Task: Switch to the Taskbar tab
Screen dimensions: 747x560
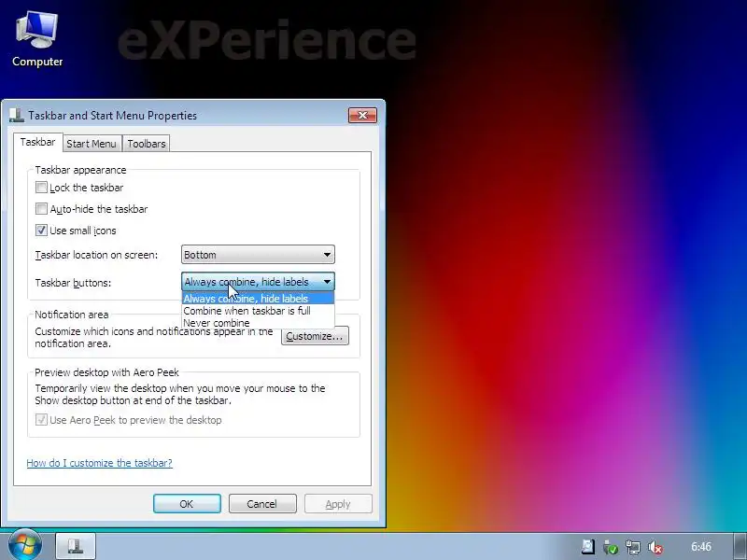Action: click(x=37, y=142)
